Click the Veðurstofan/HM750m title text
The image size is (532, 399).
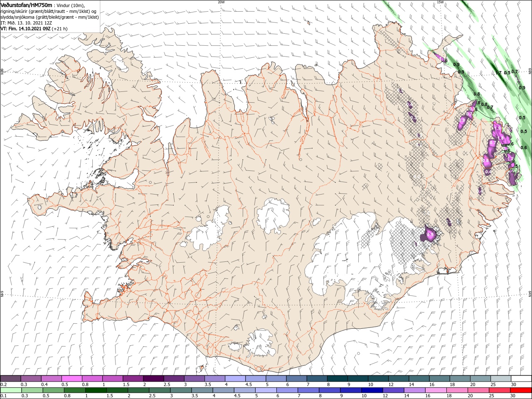[26, 5]
